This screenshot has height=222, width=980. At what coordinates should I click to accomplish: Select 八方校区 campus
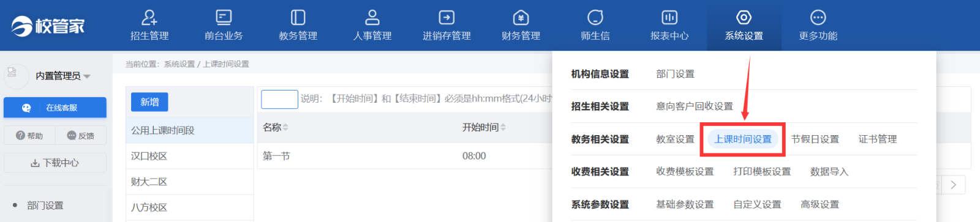[x=190, y=207]
